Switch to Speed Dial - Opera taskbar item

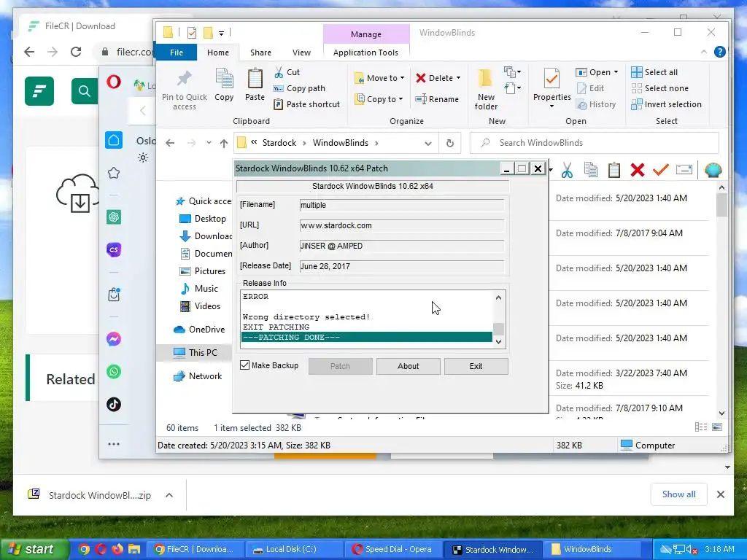(x=393, y=549)
